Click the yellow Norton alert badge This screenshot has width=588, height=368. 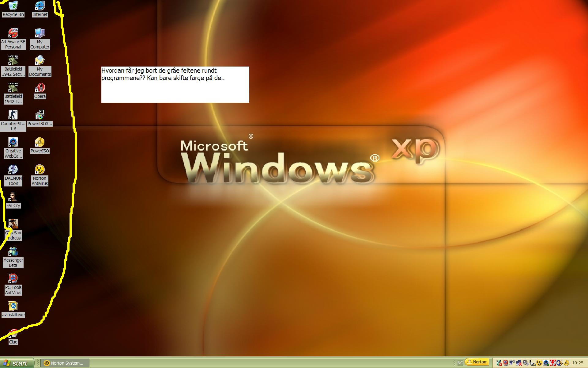[x=477, y=362]
